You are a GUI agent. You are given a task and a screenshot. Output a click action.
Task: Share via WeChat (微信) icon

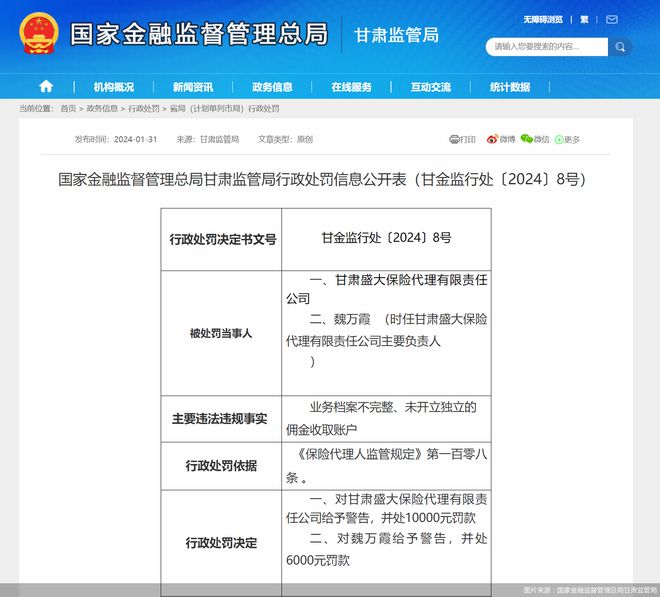point(535,139)
